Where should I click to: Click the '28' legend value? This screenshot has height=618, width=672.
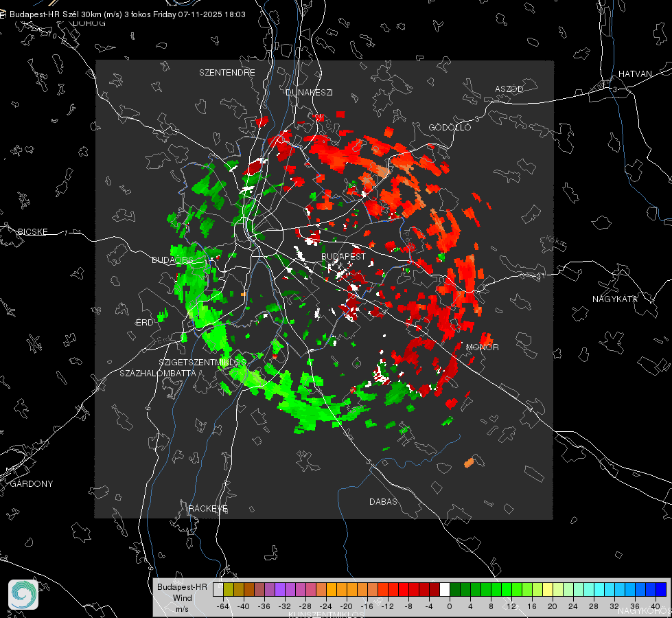594,606
